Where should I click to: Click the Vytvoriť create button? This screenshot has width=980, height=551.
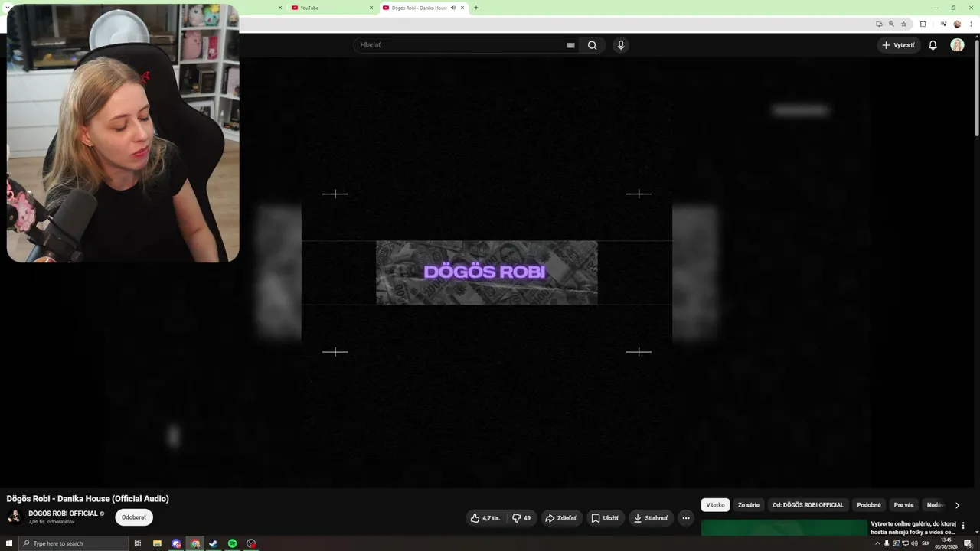tap(899, 45)
